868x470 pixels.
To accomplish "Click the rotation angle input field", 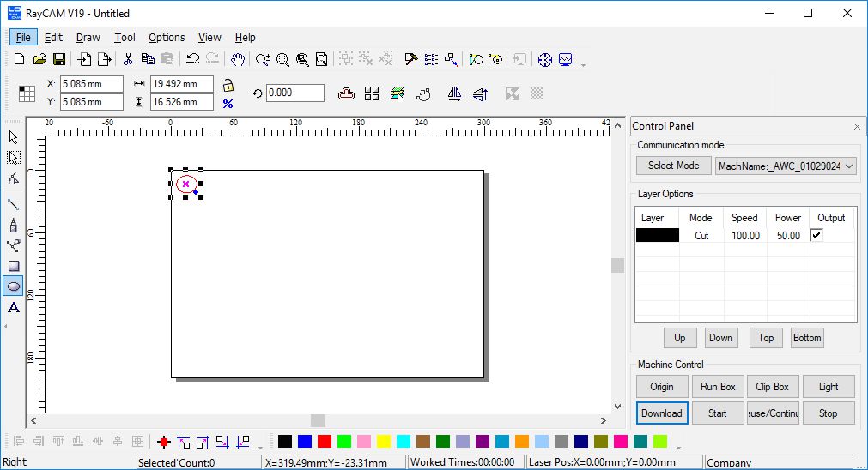I will pyautogui.click(x=294, y=93).
